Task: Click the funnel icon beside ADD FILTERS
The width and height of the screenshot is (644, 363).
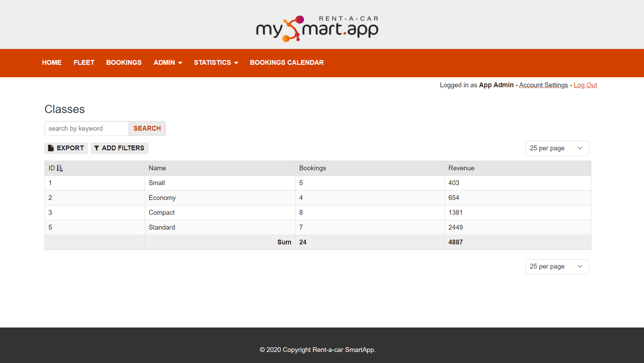Action: (97, 148)
